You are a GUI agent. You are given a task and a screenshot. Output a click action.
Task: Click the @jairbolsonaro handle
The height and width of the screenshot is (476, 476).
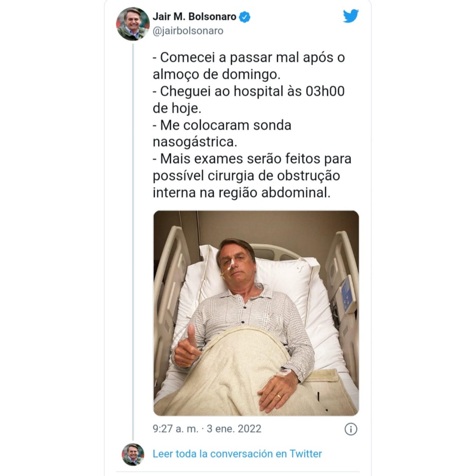point(188,31)
